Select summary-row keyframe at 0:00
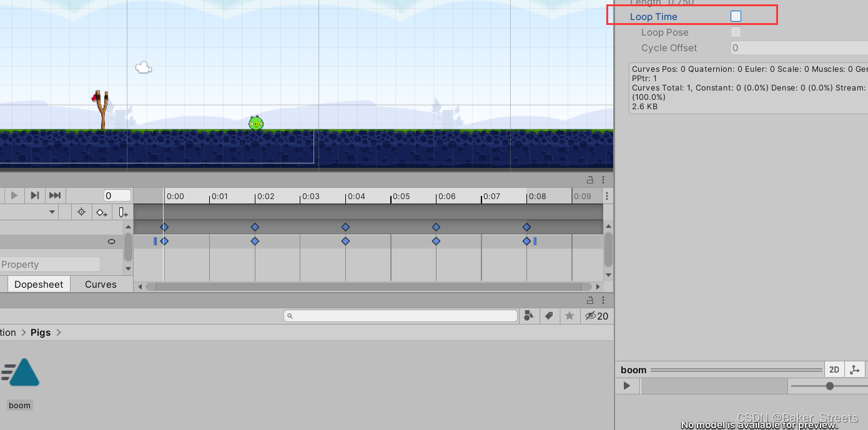Image resolution: width=868 pixels, height=430 pixels. click(164, 227)
